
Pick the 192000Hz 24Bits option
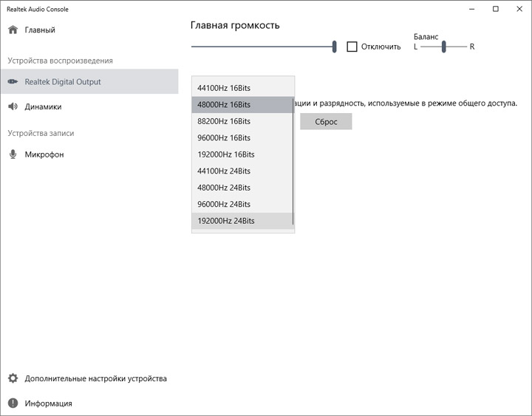pyautogui.click(x=226, y=221)
